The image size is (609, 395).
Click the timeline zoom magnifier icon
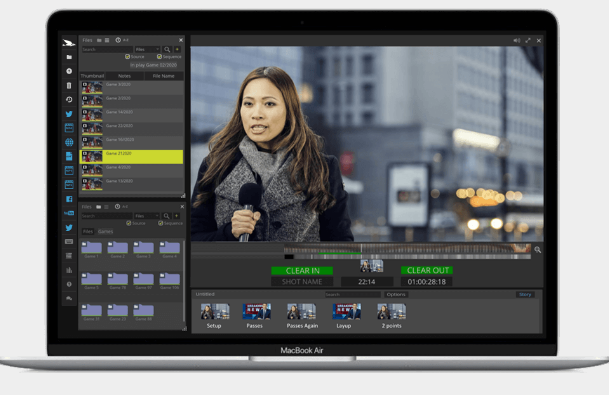pos(538,250)
